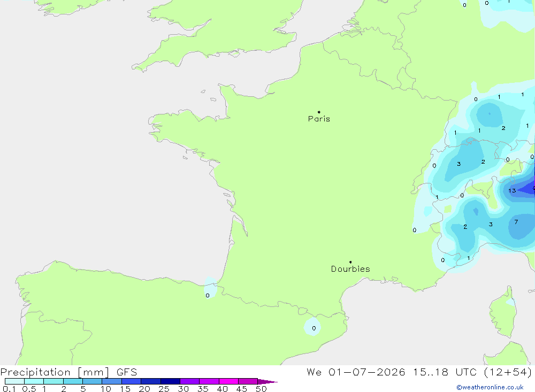
Task: Click the Dourbies town label
Action: click(x=350, y=269)
